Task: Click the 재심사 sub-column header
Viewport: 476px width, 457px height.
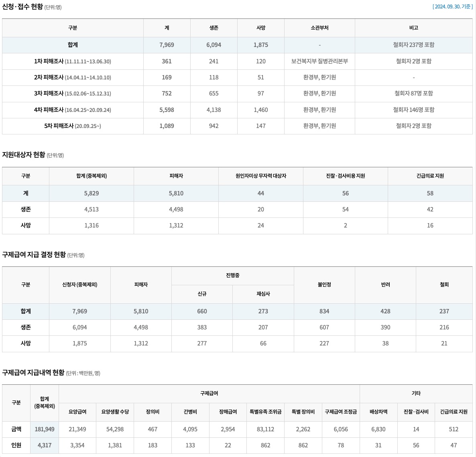Action: (x=263, y=294)
